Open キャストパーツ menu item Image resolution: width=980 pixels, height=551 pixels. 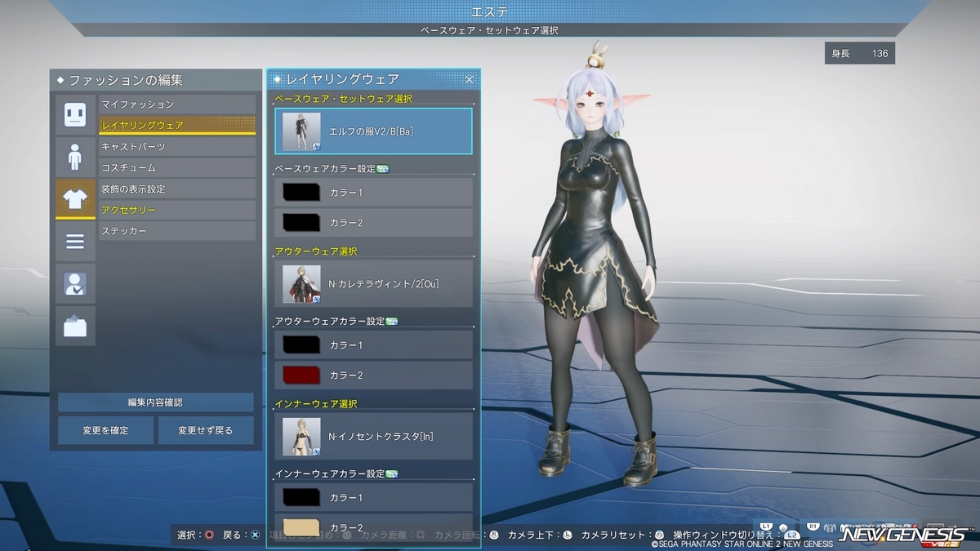coord(177,146)
